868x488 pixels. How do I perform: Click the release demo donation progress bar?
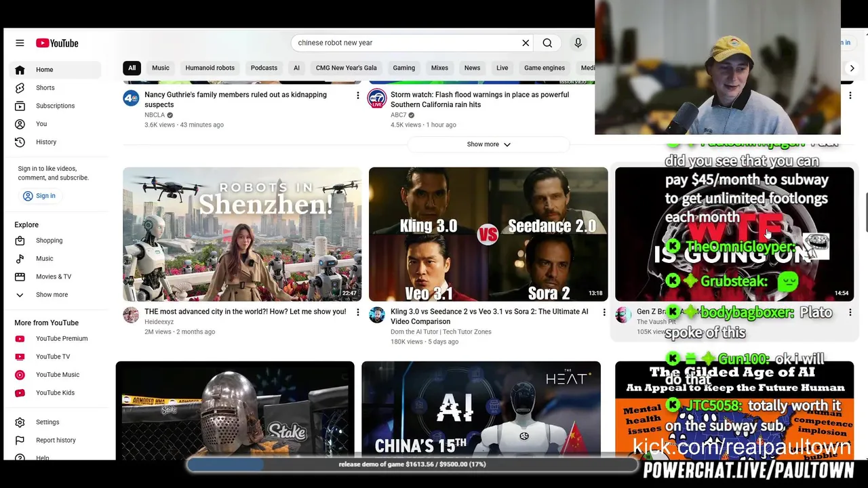[x=412, y=465]
